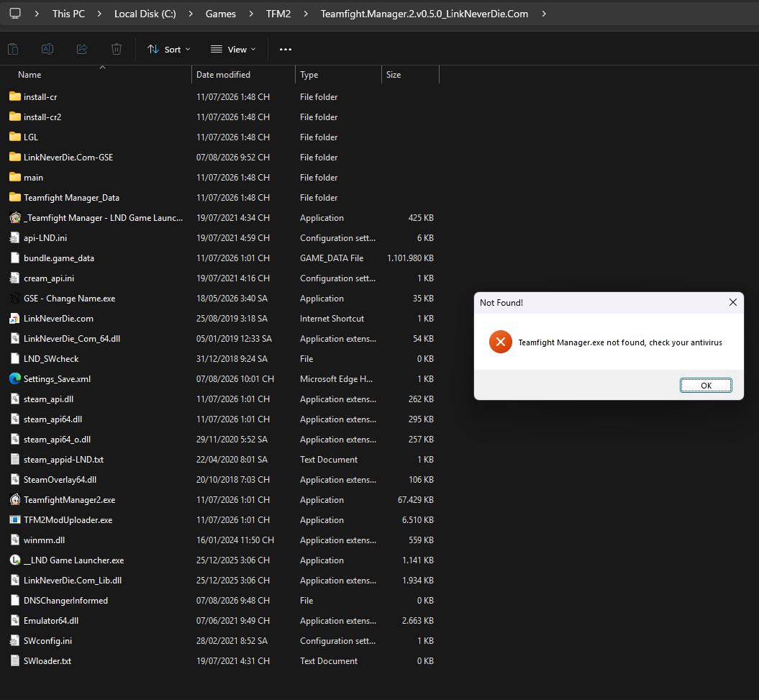The image size is (759, 700).
Task: Expand the chevron after Games breadcrumb
Action: click(251, 14)
